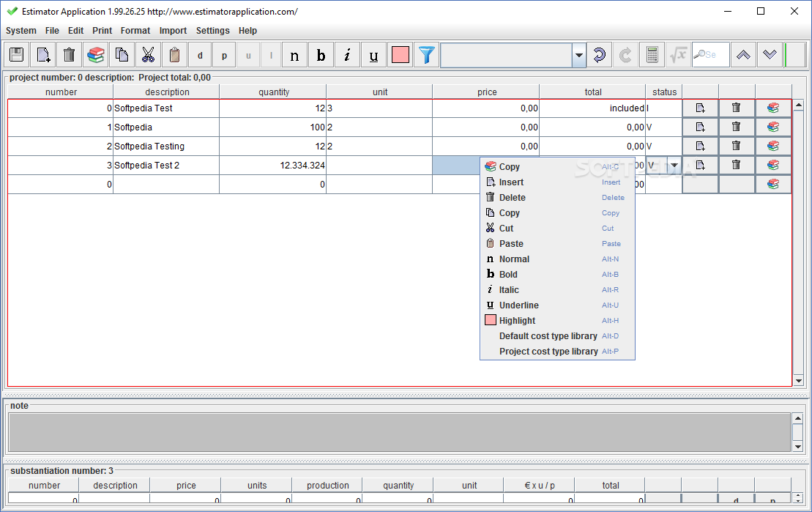Click the Undo arrow toolbar icon
This screenshot has width=812, height=512.
point(599,55)
